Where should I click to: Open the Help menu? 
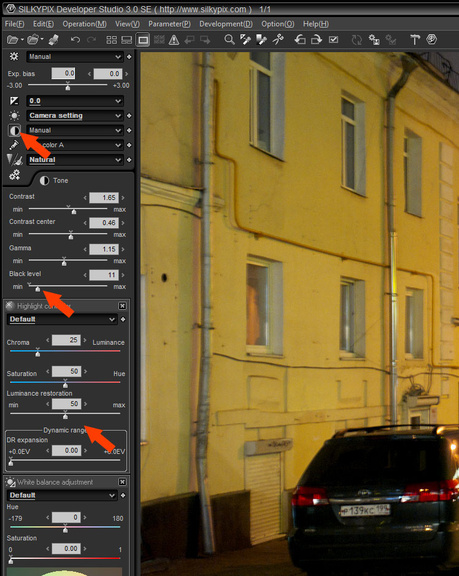click(315, 24)
